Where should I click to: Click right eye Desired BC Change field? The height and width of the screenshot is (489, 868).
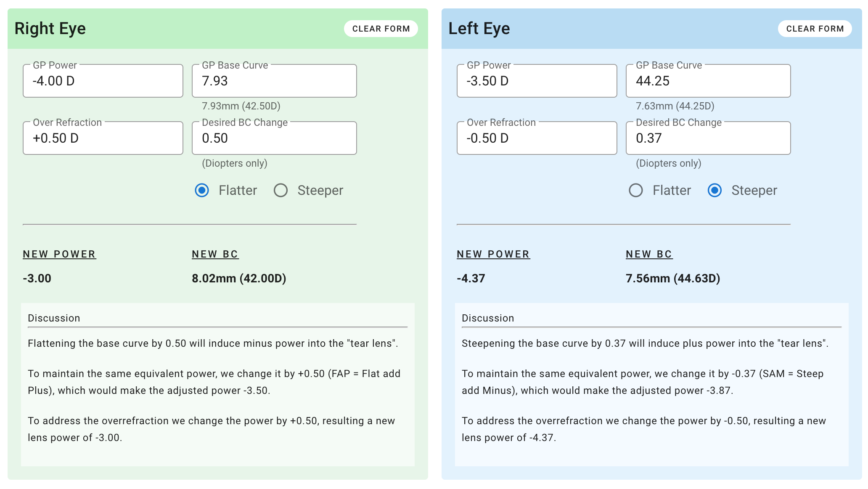point(274,138)
